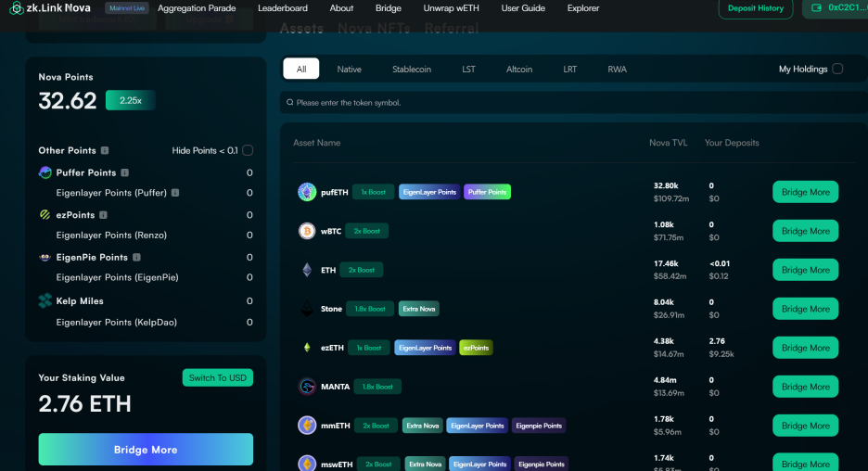Screen dimensions: 868x471
Task: Click the mswETH token icon
Action: pyautogui.click(x=307, y=464)
